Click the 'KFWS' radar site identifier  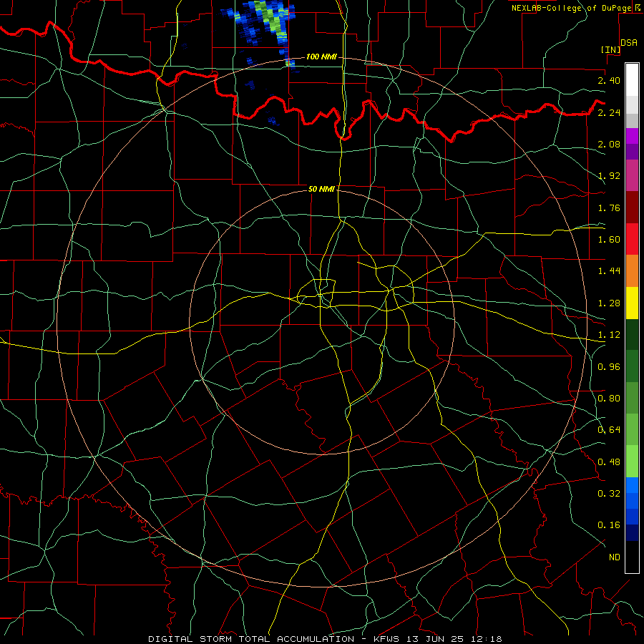pyautogui.click(x=388, y=639)
